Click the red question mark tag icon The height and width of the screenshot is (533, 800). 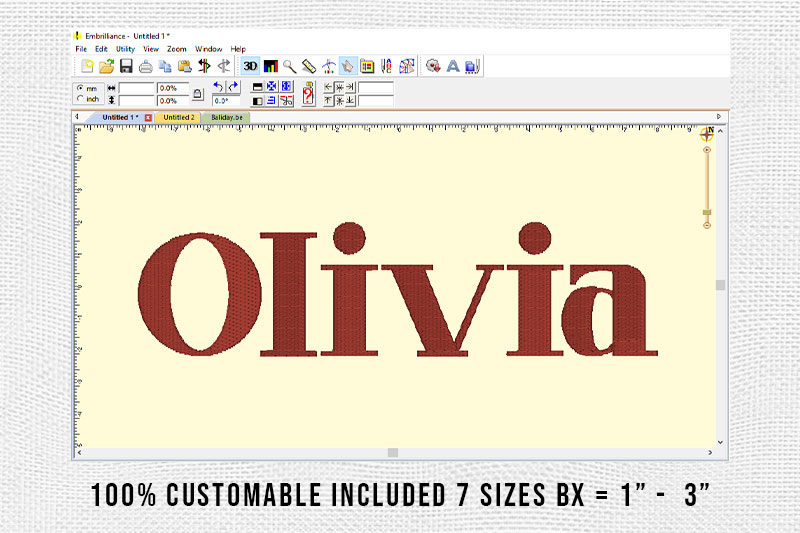point(308,94)
